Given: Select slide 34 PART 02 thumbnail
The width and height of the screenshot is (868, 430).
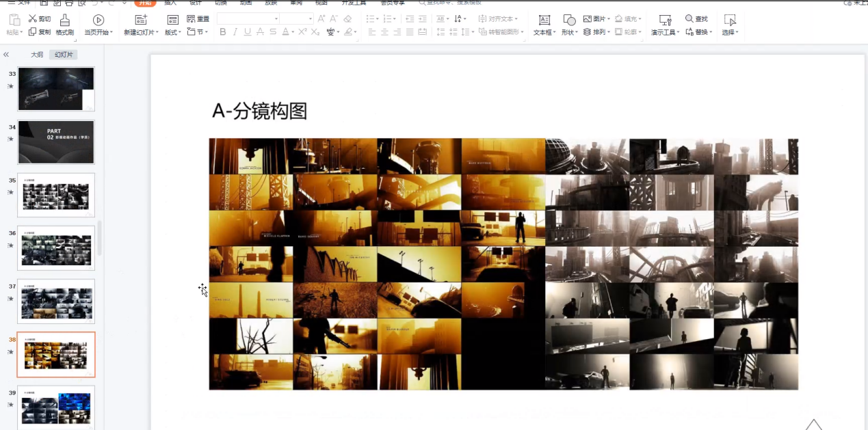Looking at the screenshot, I should (x=56, y=142).
